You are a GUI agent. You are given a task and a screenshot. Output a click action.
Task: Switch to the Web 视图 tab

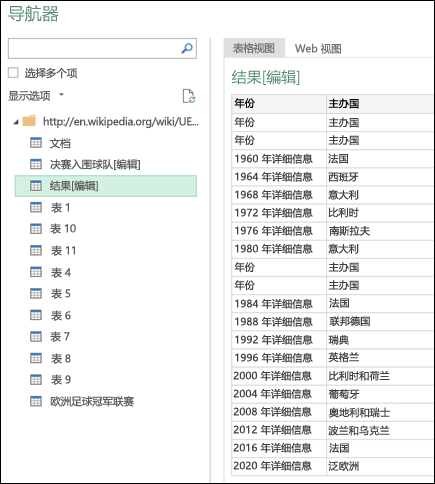click(x=318, y=48)
